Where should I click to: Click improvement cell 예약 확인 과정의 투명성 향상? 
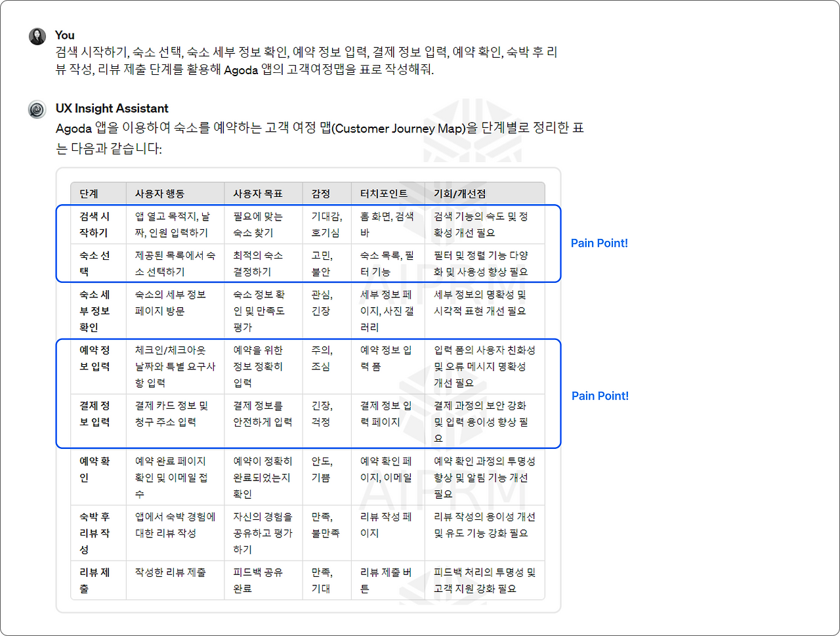pyautogui.click(x=485, y=477)
